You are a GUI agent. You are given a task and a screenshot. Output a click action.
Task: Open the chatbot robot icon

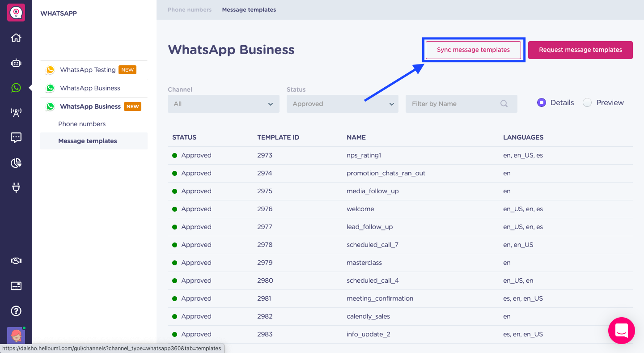16,63
